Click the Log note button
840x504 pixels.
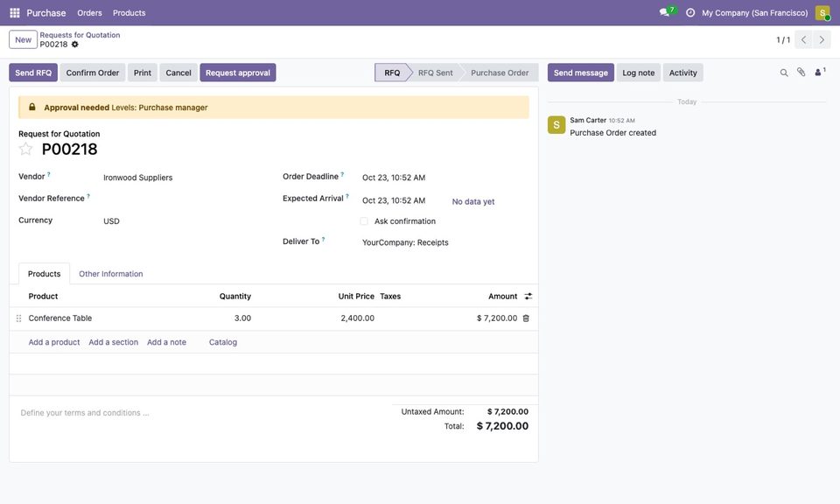pyautogui.click(x=638, y=73)
